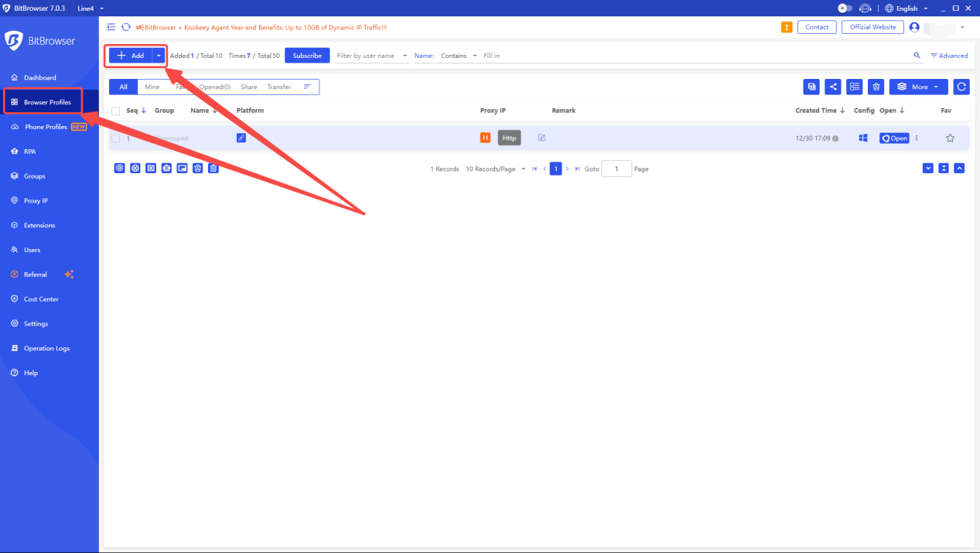This screenshot has height=553, width=980.
Task: Click the Fill in search field
Action: (x=695, y=56)
